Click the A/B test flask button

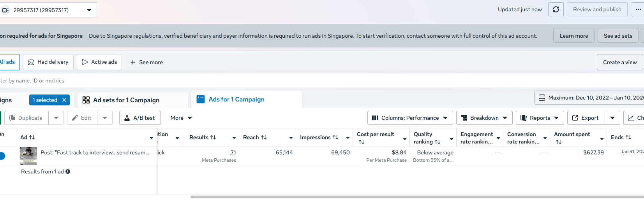pos(140,118)
